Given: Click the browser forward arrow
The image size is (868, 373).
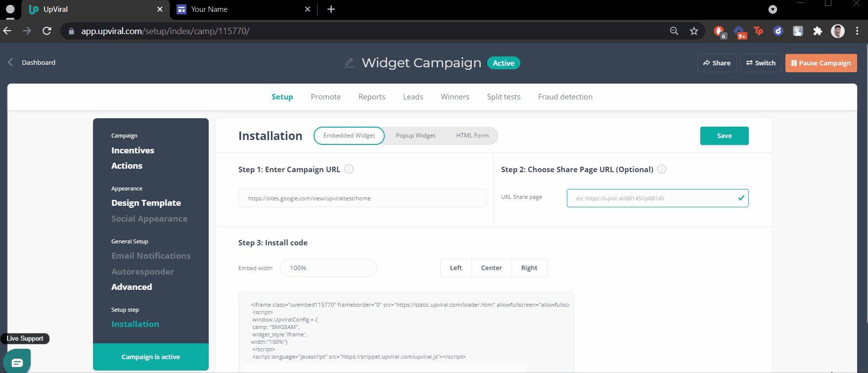Looking at the screenshot, I should [27, 31].
